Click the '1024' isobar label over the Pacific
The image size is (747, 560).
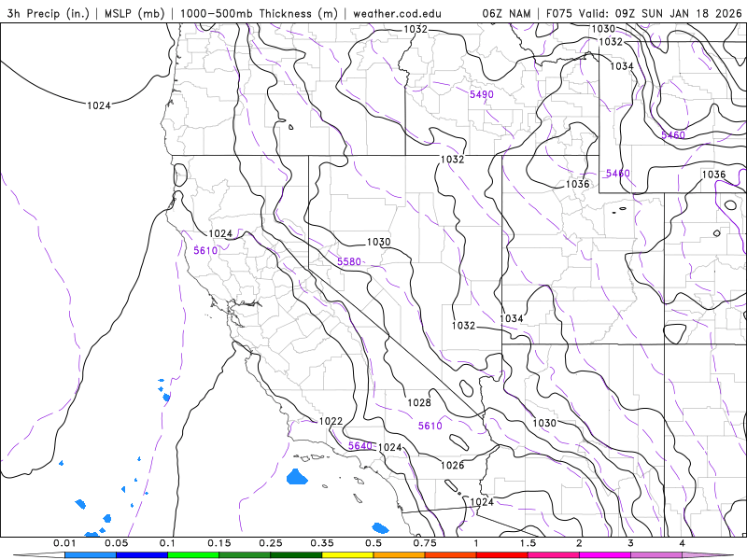[x=99, y=105]
